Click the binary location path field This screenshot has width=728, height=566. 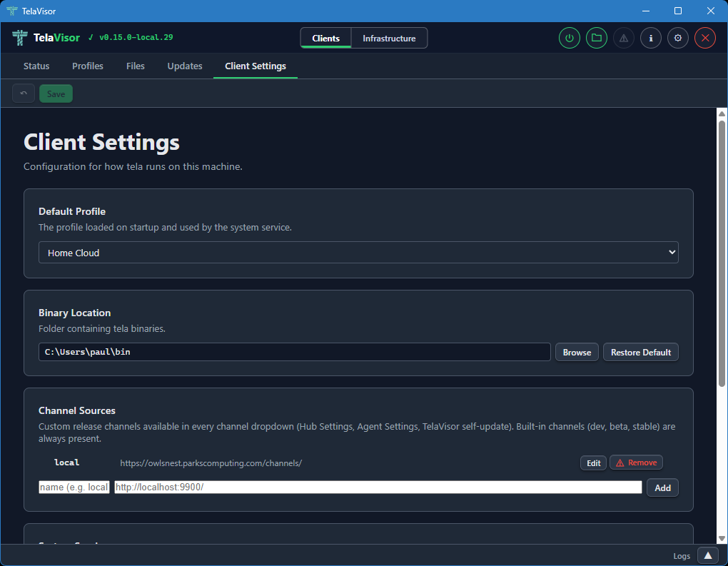coord(294,352)
